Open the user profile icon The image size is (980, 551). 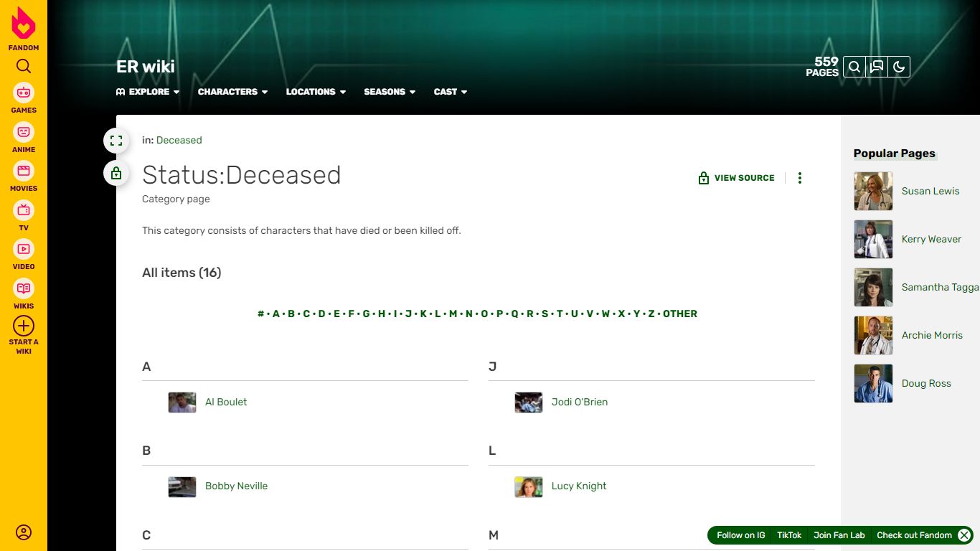pos(24,532)
